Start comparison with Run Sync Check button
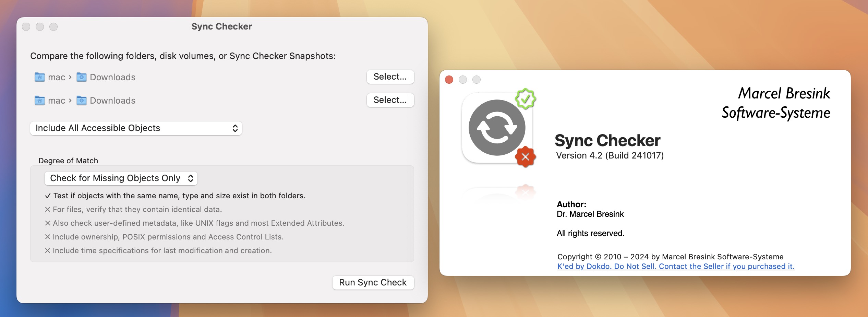The width and height of the screenshot is (868, 317). pos(373,283)
